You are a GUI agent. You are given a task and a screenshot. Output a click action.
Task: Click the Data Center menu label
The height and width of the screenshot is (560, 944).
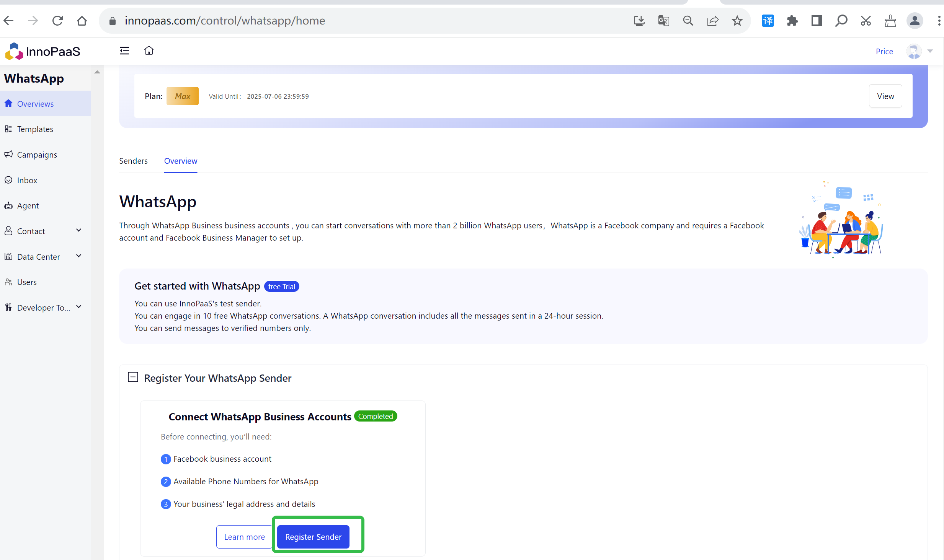(x=39, y=257)
